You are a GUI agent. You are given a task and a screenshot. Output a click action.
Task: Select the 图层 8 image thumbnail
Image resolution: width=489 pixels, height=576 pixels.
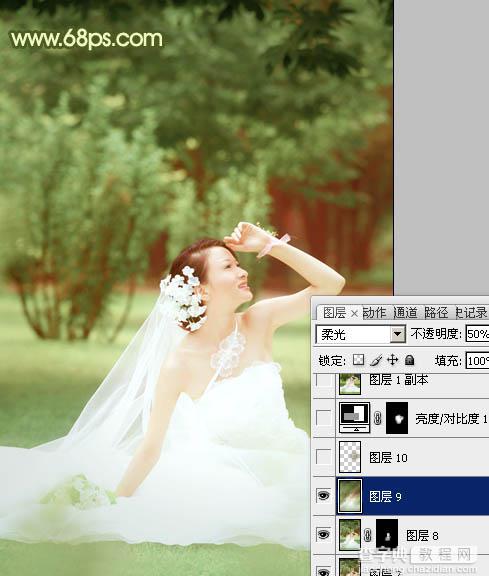point(350,535)
